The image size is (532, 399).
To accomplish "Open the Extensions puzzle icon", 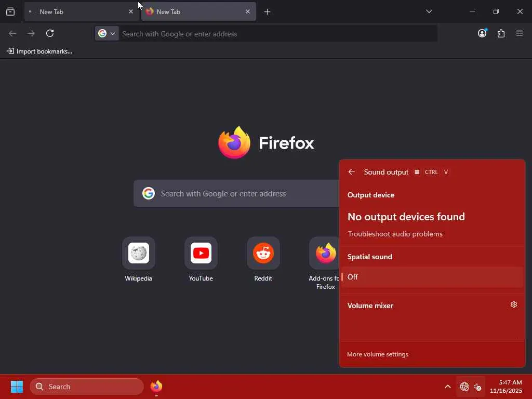I will (x=501, y=33).
